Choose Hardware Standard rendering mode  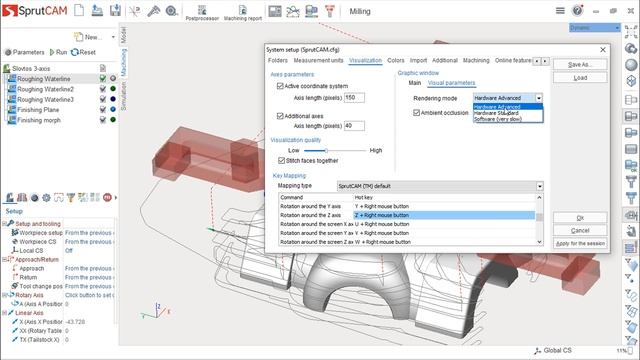[508, 113]
